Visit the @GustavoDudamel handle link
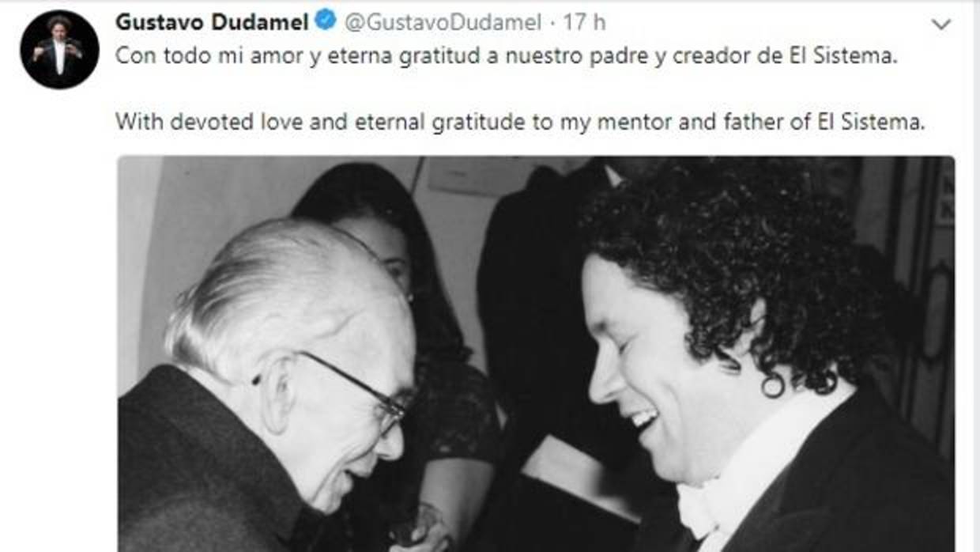 point(445,23)
